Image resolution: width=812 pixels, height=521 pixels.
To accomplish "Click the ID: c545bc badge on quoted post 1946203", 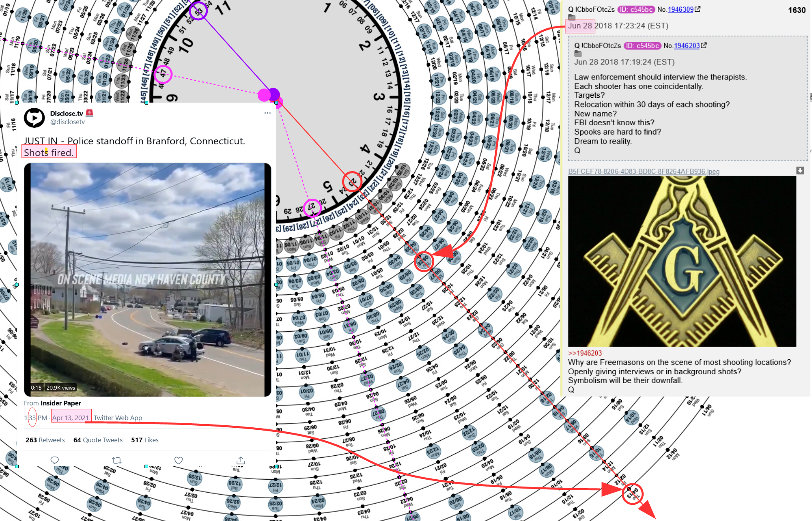I will [643, 46].
